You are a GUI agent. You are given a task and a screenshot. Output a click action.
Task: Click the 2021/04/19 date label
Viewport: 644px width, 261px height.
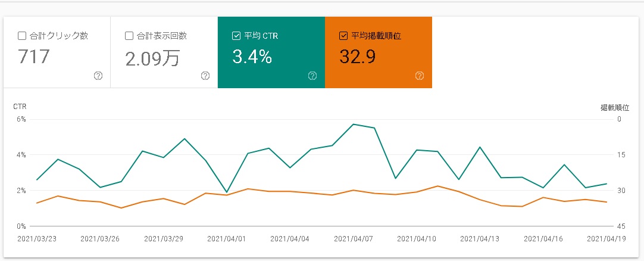coord(607,239)
